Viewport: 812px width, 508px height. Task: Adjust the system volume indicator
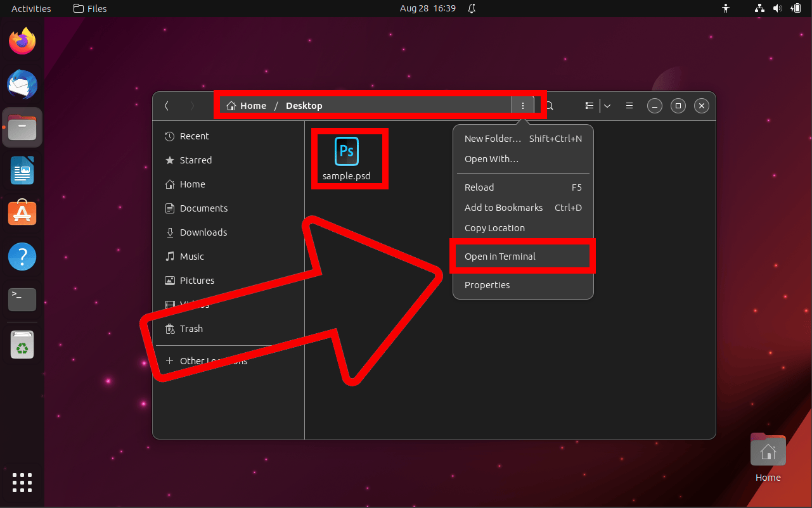point(777,8)
